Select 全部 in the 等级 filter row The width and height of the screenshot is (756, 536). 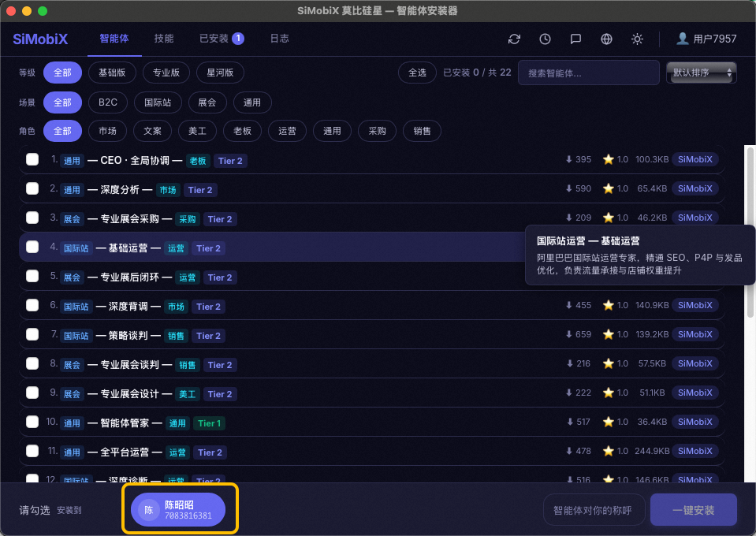coord(63,73)
